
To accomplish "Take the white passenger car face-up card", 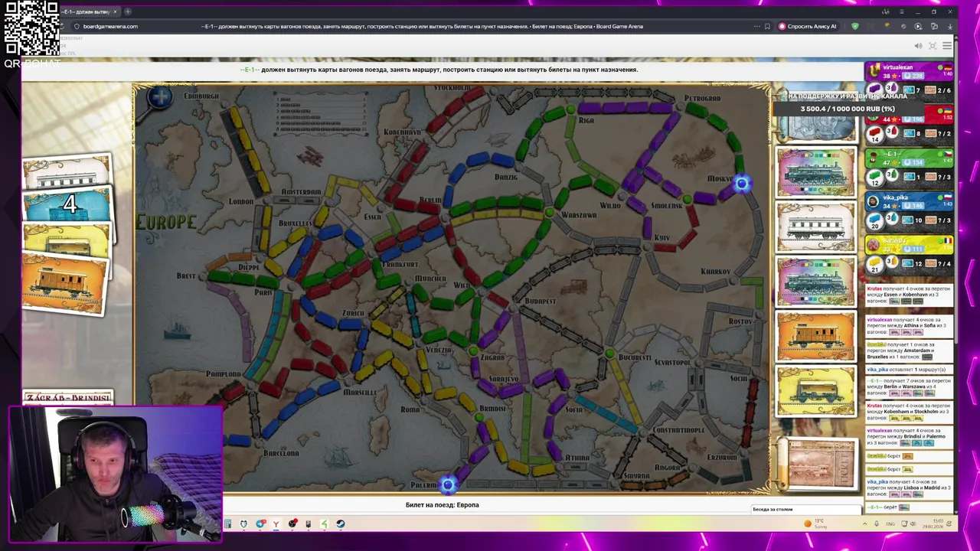I will coord(816,227).
